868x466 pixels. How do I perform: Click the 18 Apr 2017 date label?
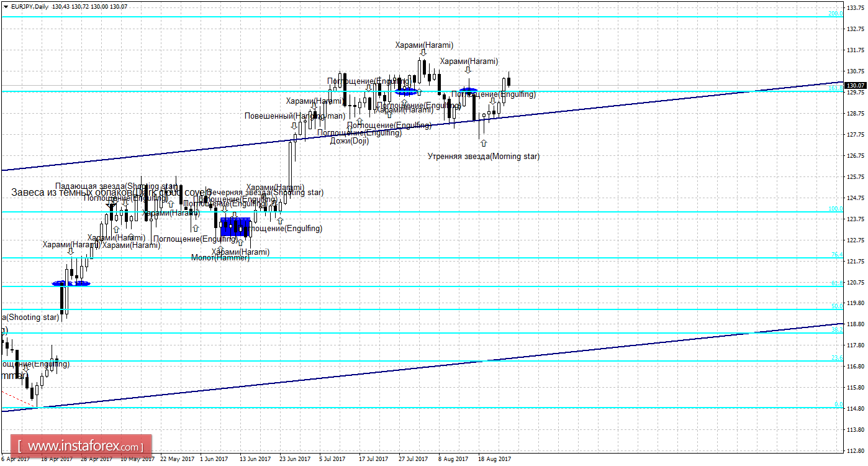(x=56, y=459)
